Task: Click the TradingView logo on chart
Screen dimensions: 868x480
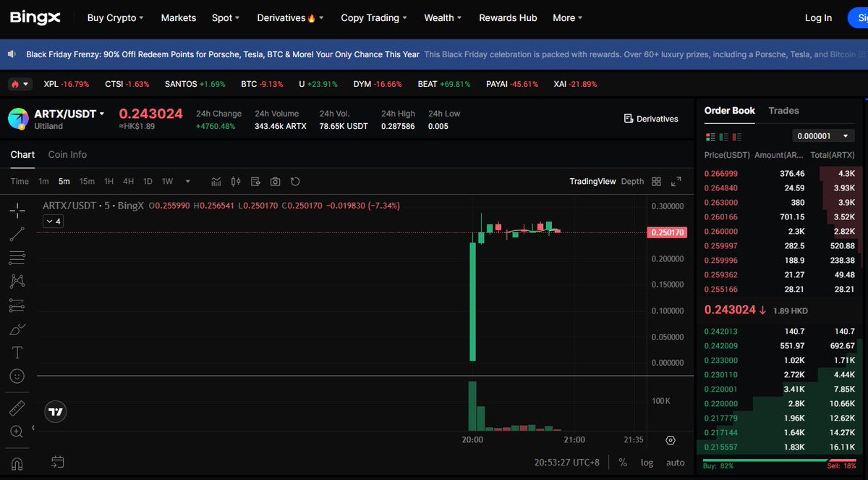Action: pyautogui.click(x=56, y=412)
